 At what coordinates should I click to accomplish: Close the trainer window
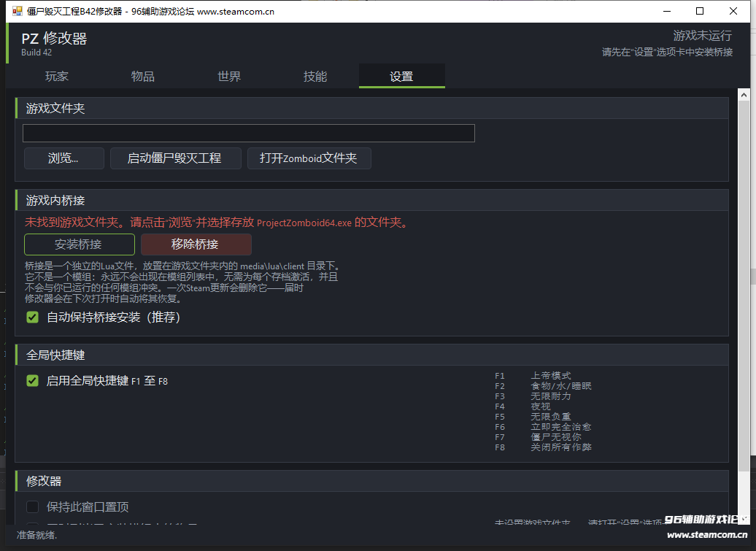(733, 11)
